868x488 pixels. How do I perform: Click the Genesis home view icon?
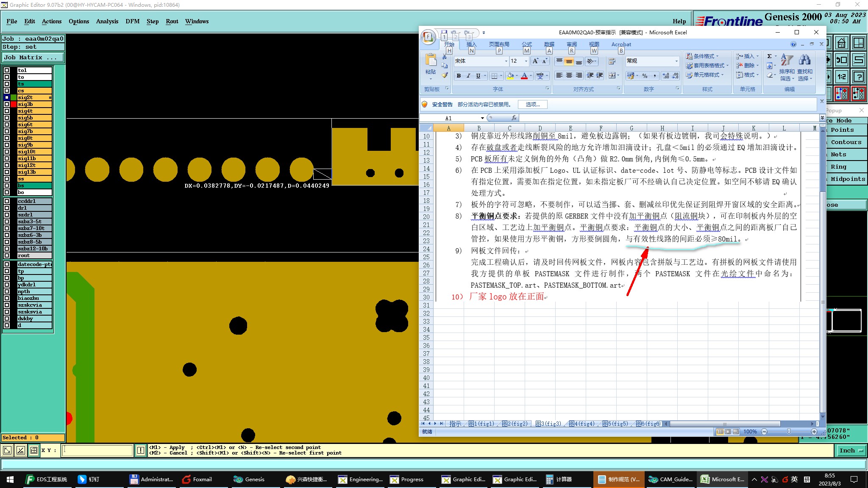point(841,43)
